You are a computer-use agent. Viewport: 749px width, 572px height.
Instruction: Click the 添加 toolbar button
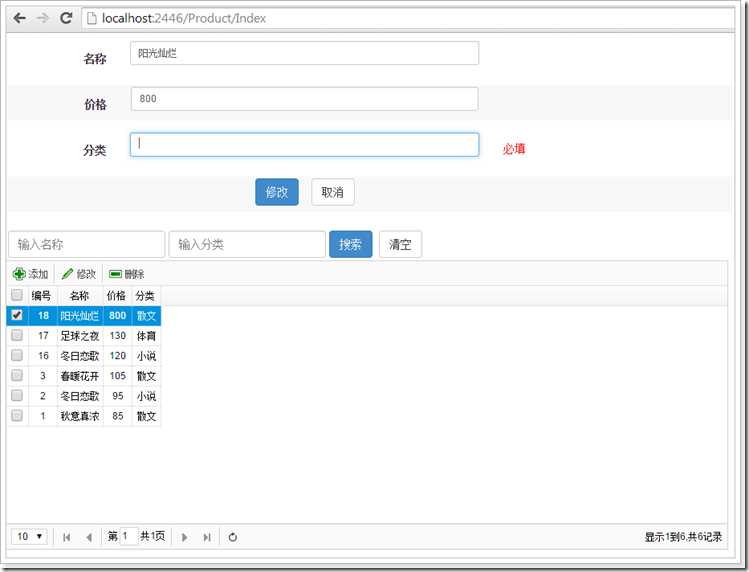(30, 274)
